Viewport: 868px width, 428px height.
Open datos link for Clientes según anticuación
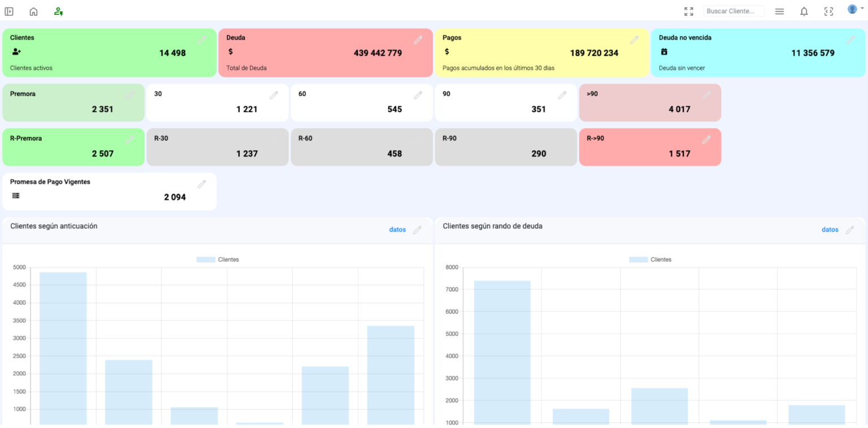coord(397,230)
